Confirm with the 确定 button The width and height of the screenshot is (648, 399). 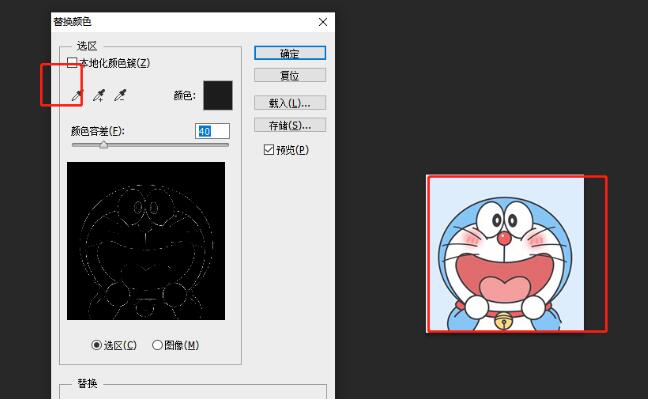(290, 53)
